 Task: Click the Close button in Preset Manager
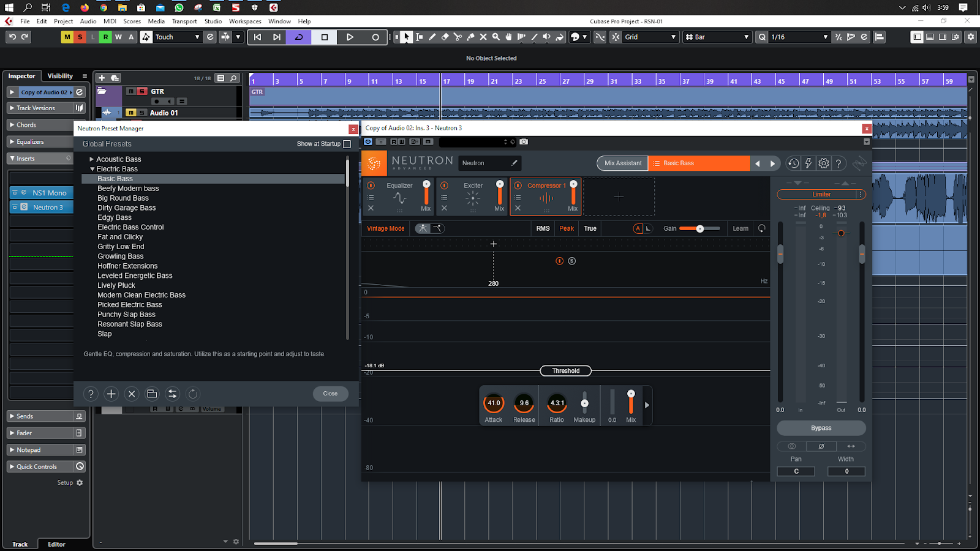[x=330, y=394]
